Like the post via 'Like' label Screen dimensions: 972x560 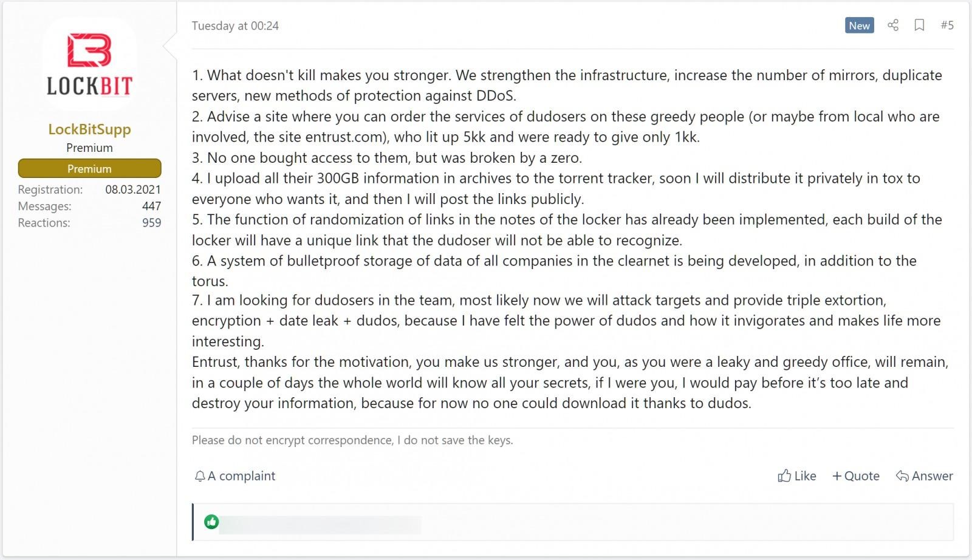(804, 476)
